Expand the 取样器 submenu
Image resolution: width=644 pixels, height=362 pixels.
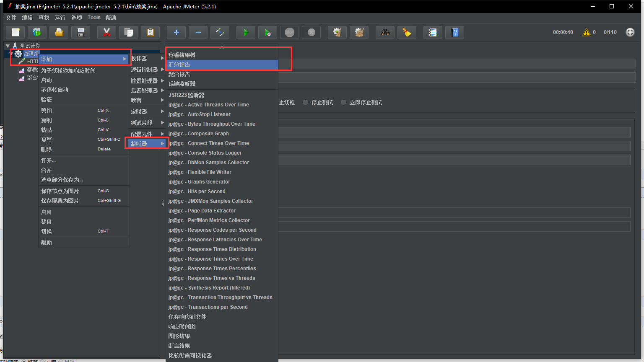tap(147, 58)
